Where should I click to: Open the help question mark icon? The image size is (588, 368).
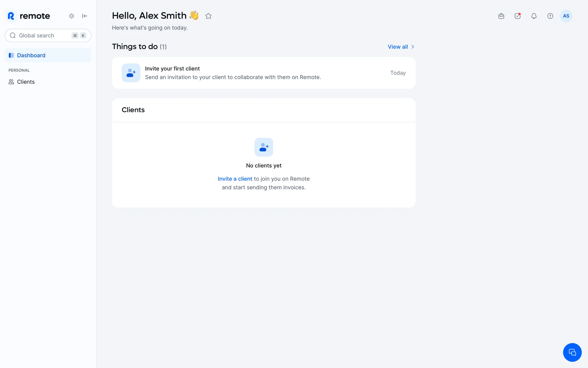coord(550,16)
